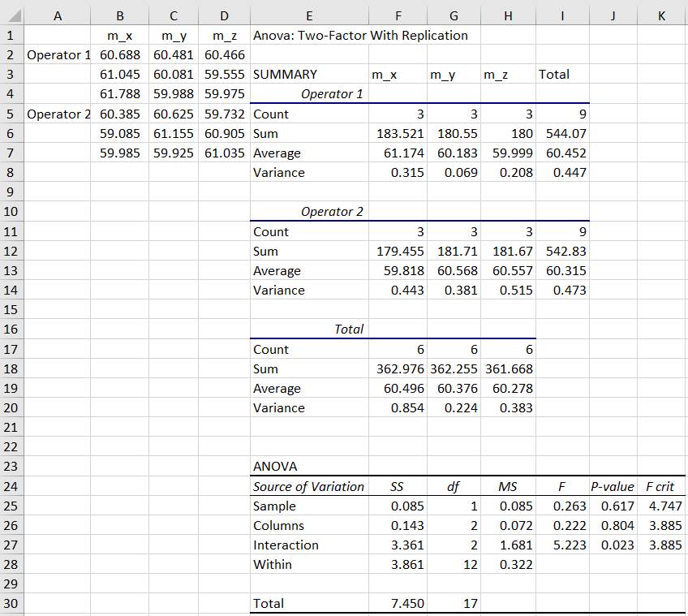Click the P-value column header
Viewport: 688px width, 616px height.
coord(612,486)
